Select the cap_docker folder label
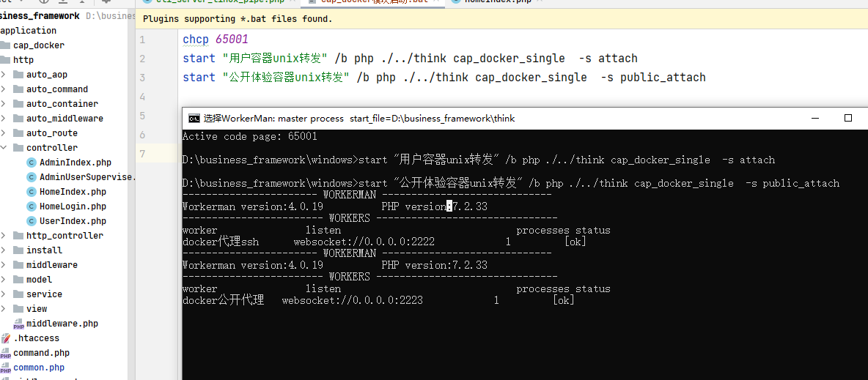868x380 pixels. [39, 45]
